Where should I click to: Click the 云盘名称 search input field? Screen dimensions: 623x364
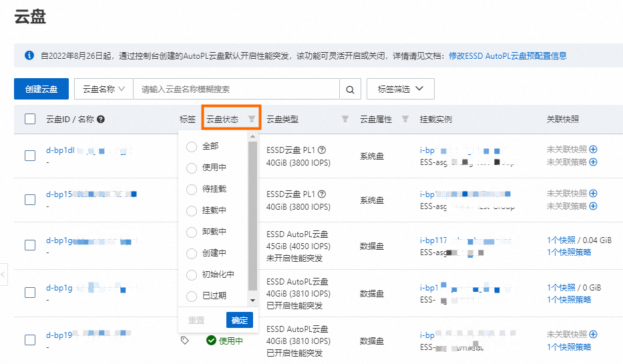[236, 89]
